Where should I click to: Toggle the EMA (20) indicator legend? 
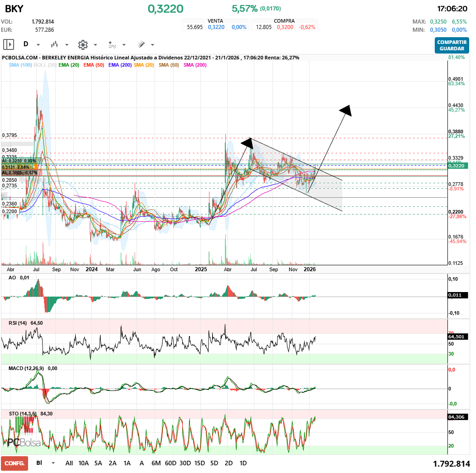(x=69, y=65)
